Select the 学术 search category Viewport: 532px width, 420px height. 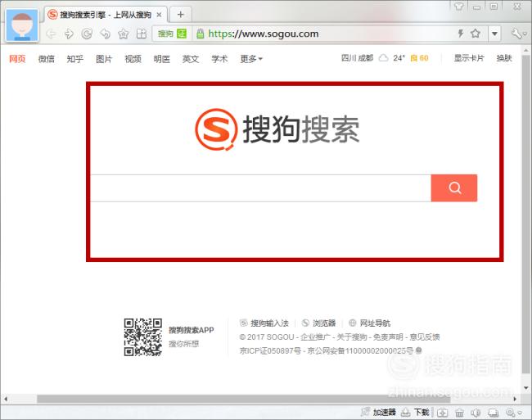pos(219,59)
